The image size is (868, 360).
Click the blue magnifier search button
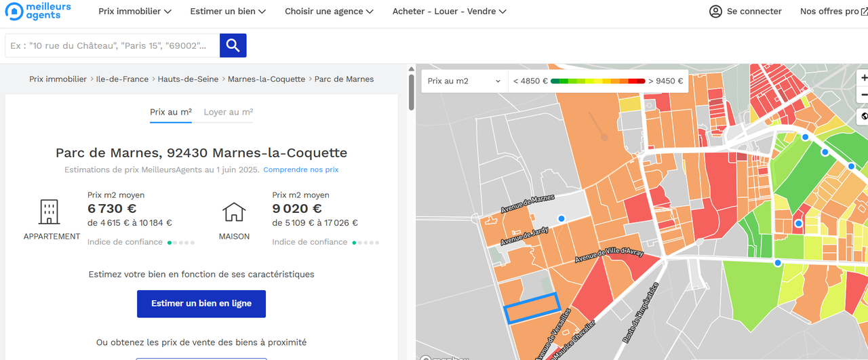click(233, 45)
